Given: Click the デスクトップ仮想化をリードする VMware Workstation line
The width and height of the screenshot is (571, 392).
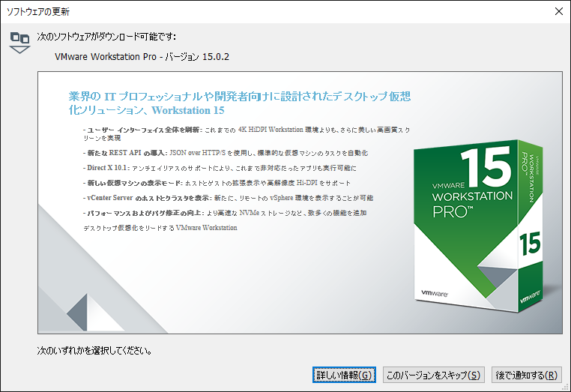Looking at the screenshot, I should pyautogui.click(x=160, y=228).
